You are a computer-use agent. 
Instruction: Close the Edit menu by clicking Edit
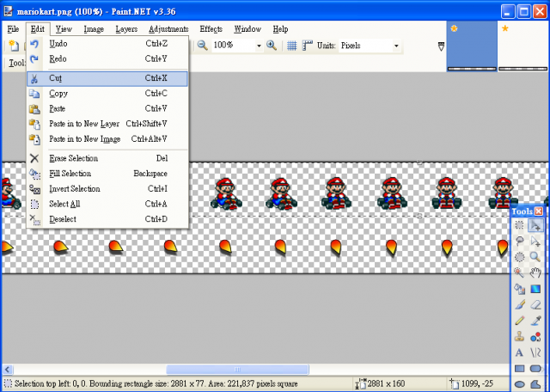click(38, 29)
